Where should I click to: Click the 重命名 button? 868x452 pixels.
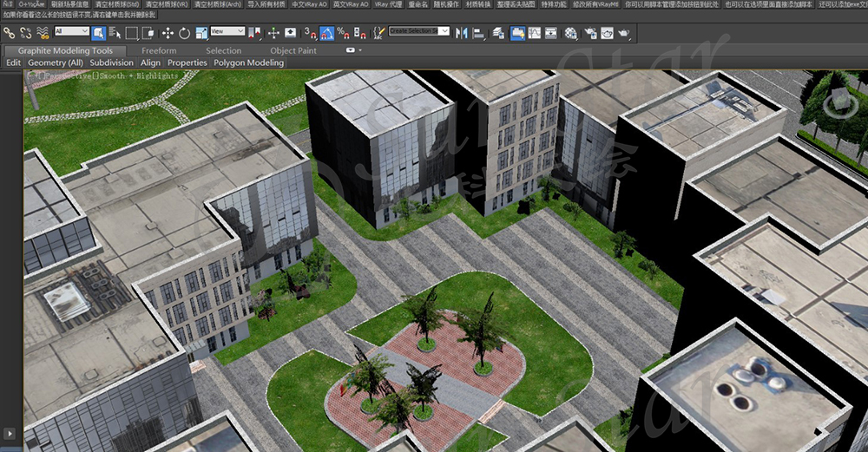[418, 3]
